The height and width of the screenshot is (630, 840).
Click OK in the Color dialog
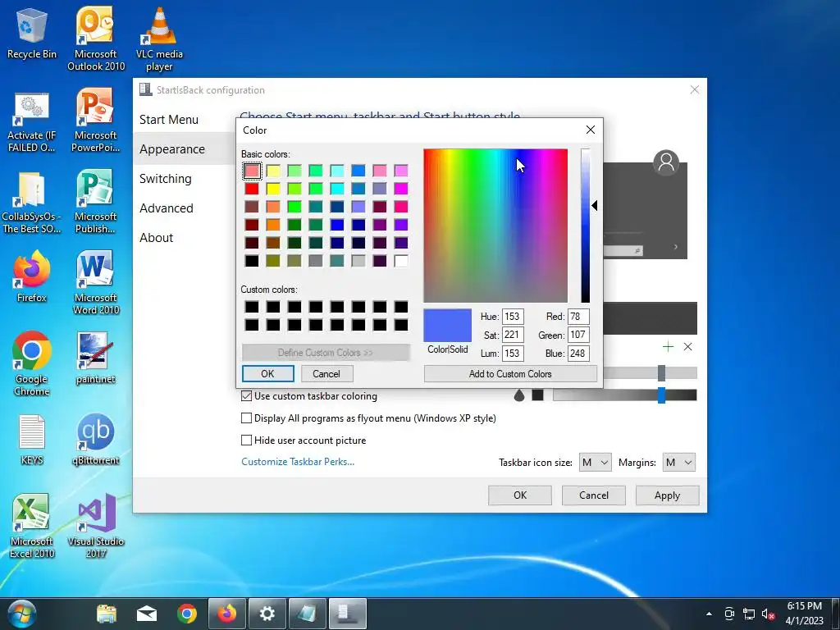[x=268, y=374]
